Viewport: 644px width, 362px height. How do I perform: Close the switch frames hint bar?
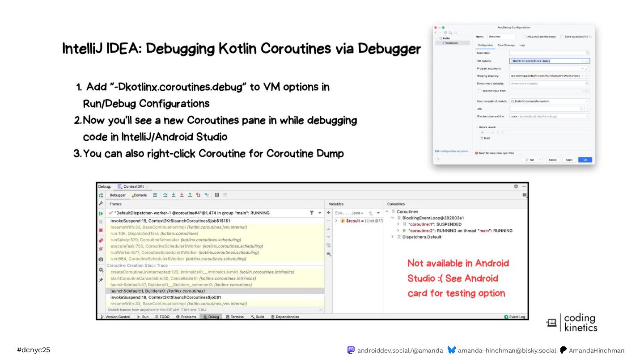(320, 310)
